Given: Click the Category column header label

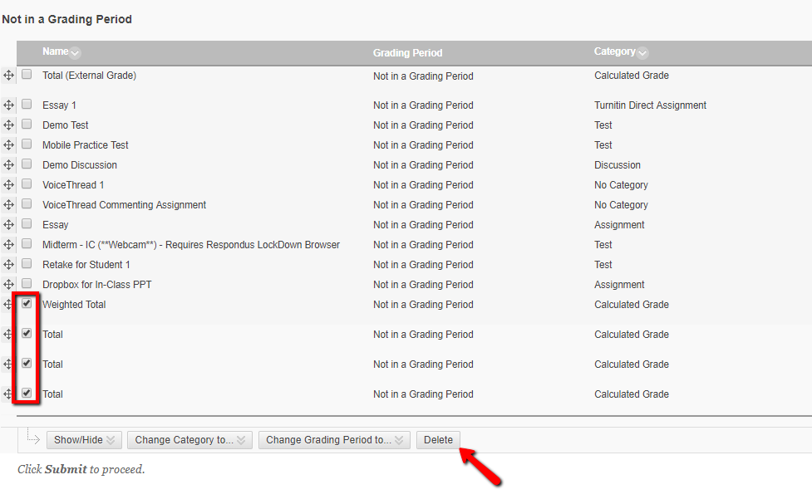Looking at the screenshot, I should pos(615,51).
